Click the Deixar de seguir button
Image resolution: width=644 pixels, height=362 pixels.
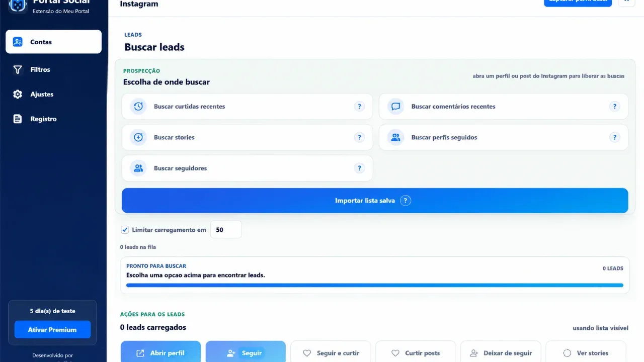(501, 353)
